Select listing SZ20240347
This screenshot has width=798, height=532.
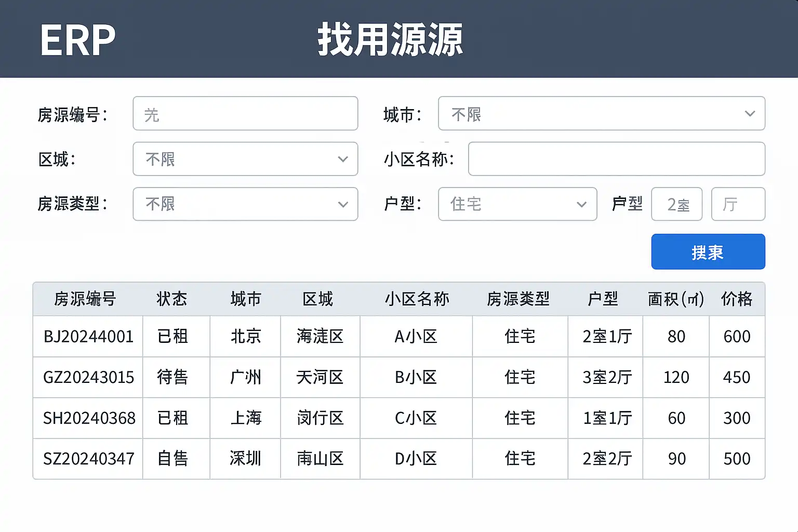[88, 459]
